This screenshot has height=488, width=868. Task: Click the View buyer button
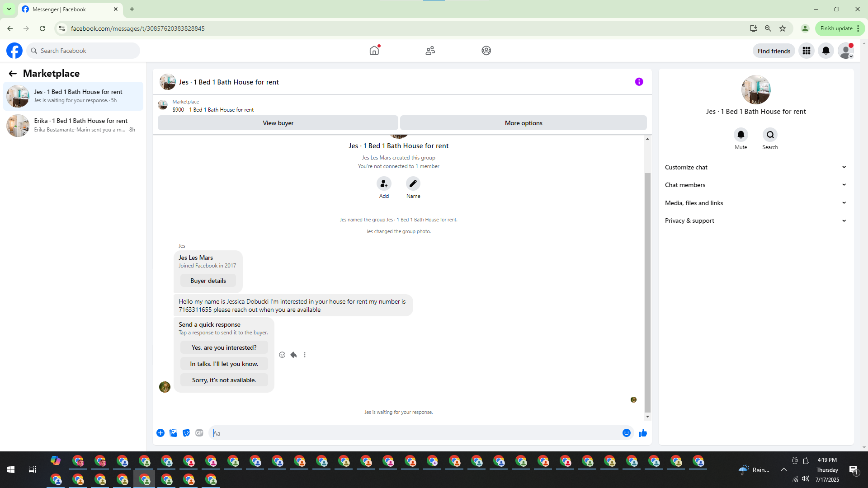[x=278, y=123]
